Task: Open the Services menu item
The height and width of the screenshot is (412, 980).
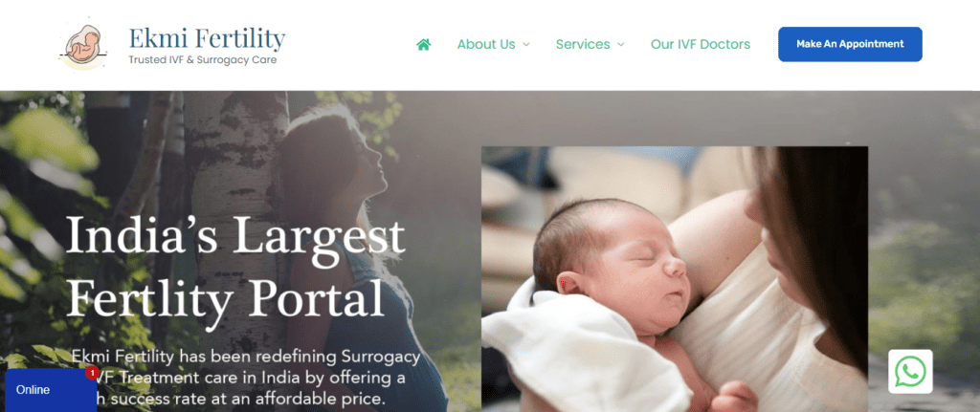Action: (x=583, y=44)
